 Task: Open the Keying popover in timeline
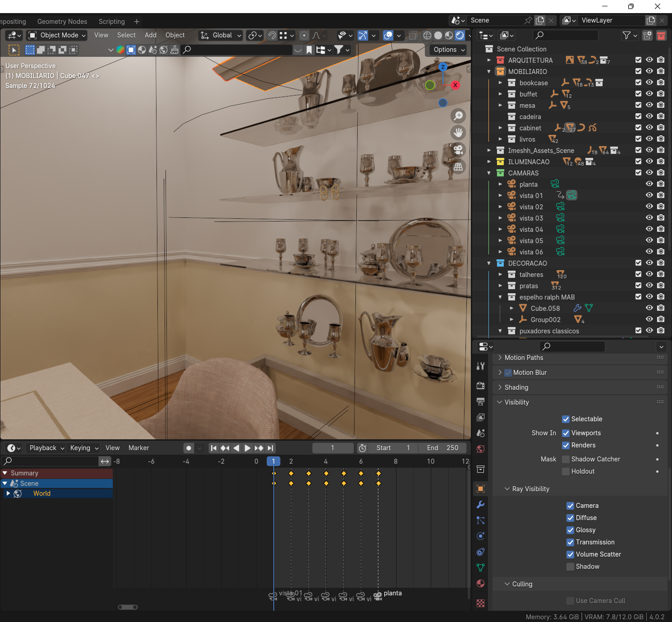[x=84, y=448]
